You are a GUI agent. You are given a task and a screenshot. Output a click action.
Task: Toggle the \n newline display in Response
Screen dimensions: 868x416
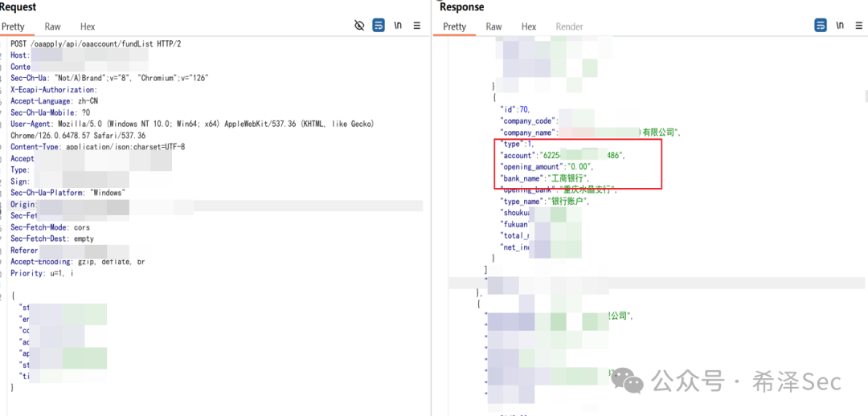(x=840, y=26)
